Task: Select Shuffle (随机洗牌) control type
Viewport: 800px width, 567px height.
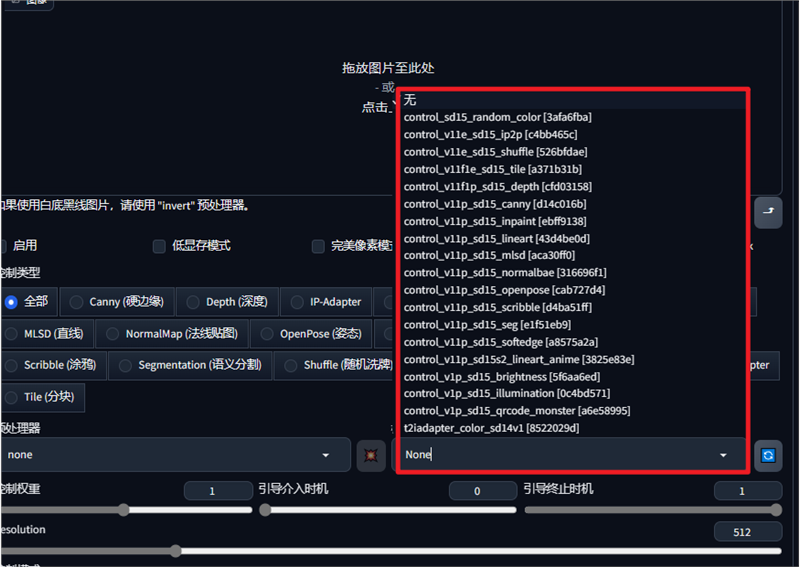Action: point(335,365)
